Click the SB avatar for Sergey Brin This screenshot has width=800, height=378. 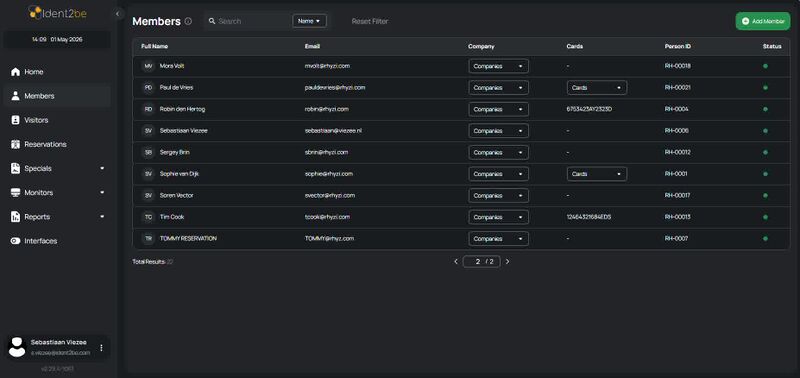pyautogui.click(x=148, y=153)
